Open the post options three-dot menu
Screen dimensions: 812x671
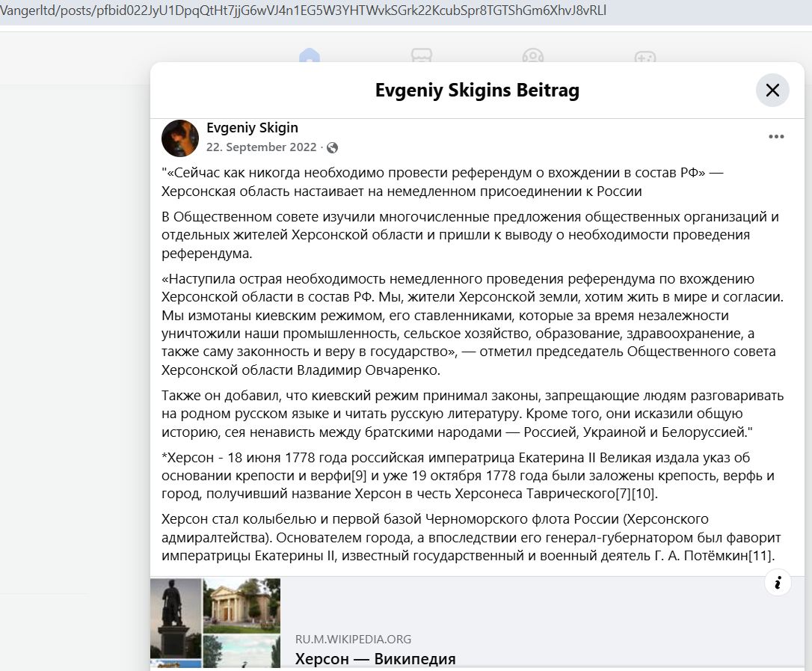(x=776, y=137)
